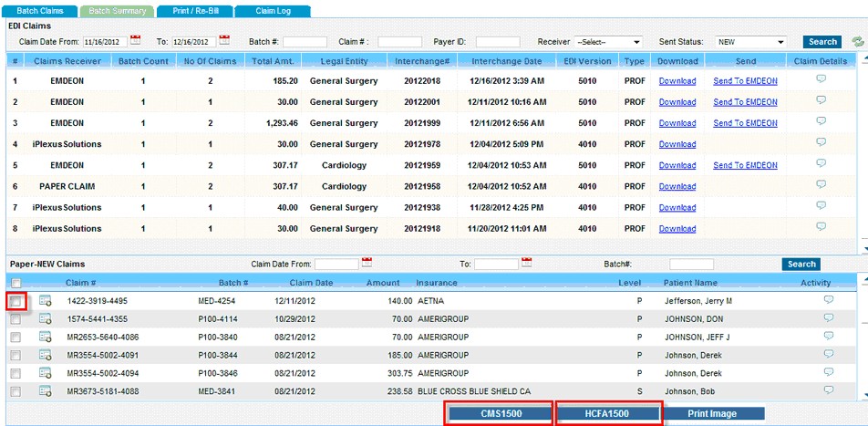868x426 pixels.
Task: Open claim document icon for 1574-5441-4355
Action: (x=45, y=319)
